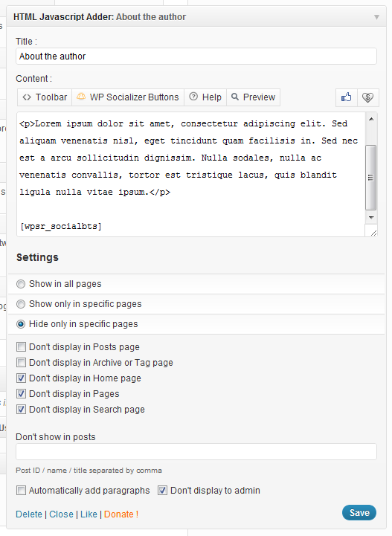This screenshot has height=536, width=392.
Task: Click the Save button
Action: coord(359,513)
